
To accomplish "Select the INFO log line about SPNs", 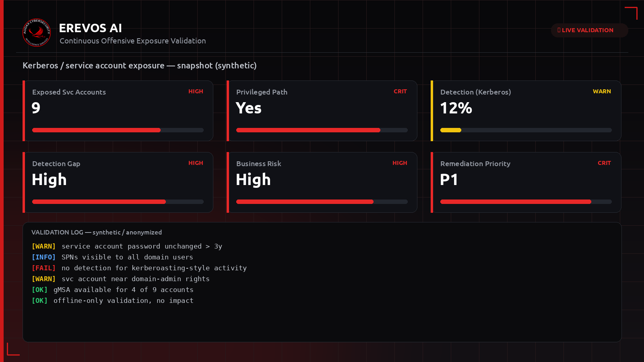I will pos(112,257).
